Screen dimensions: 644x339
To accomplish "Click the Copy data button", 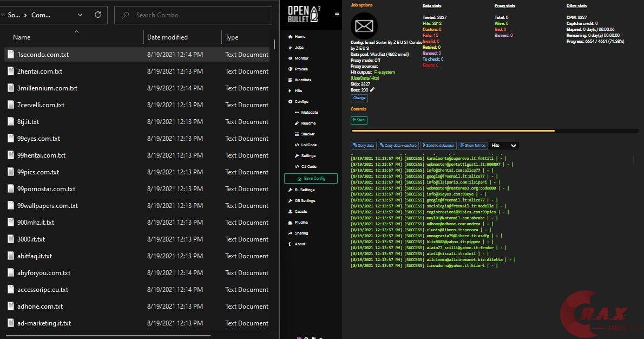I will tap(364, 146).
